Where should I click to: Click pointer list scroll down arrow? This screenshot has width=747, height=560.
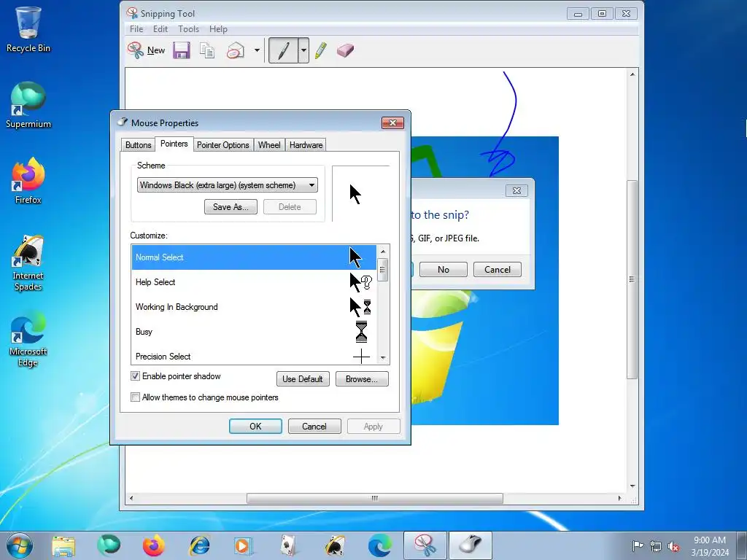coord(383,358)
